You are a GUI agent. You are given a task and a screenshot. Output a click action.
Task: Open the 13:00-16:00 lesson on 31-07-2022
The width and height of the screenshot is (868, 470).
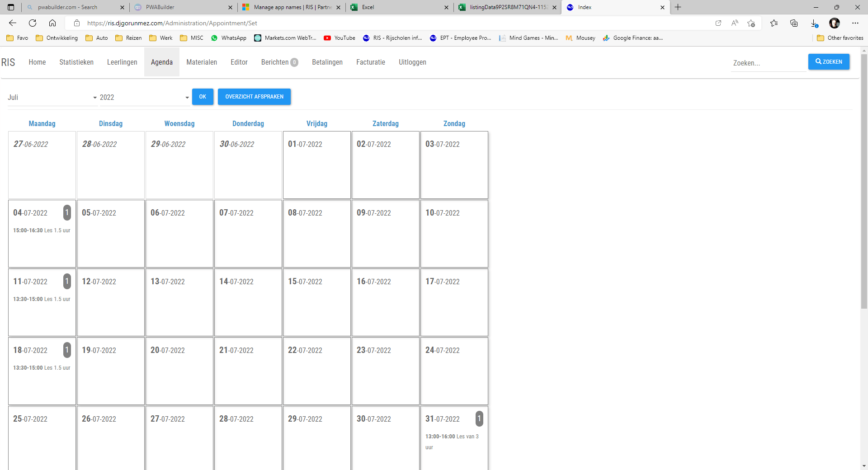452,442
